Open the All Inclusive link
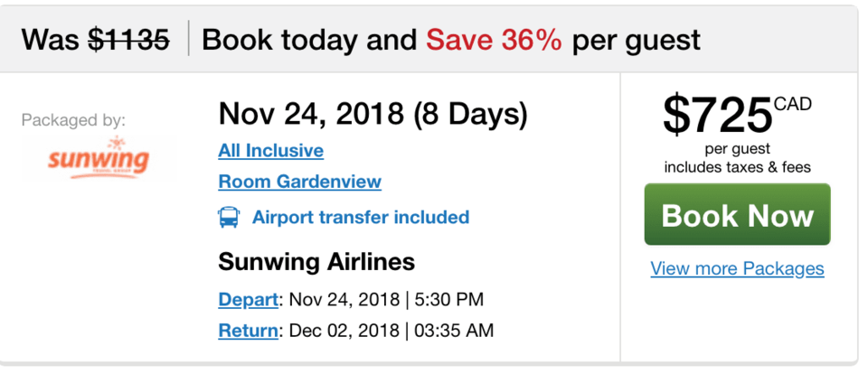This screenshot has width=868, height=374. click(x=270, y=151)
